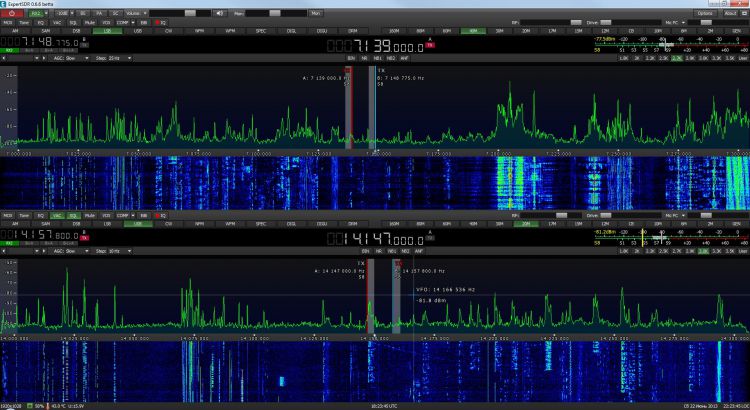Viewport: 750px width, 410px height.
Task: Open the Options window
Action: point(706,13)
